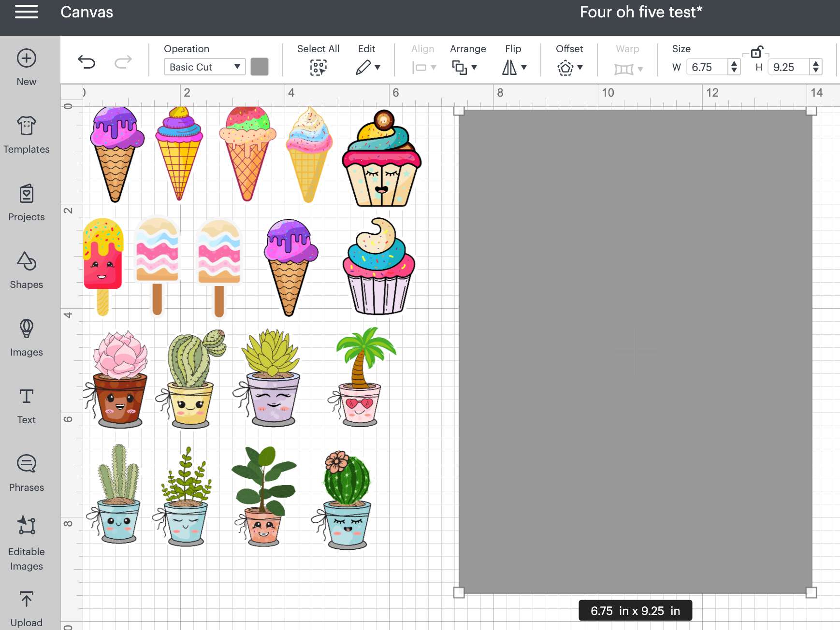840x630 pixels.
Task: Start a New canvas
Action: point(27,67)
